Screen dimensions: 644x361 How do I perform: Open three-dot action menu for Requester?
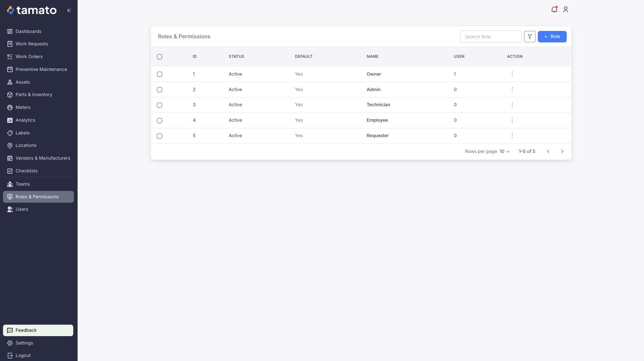(x=512, y=136)
